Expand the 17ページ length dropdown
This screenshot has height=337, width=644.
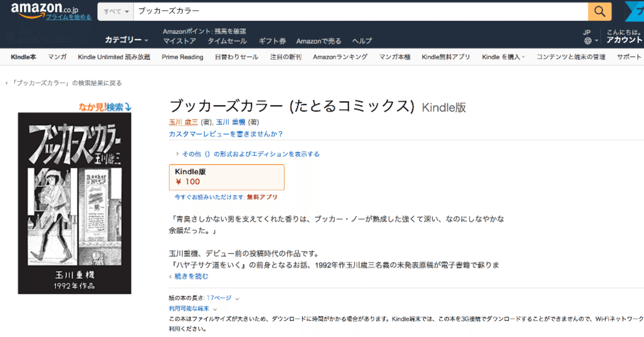(x=223, y=298)
